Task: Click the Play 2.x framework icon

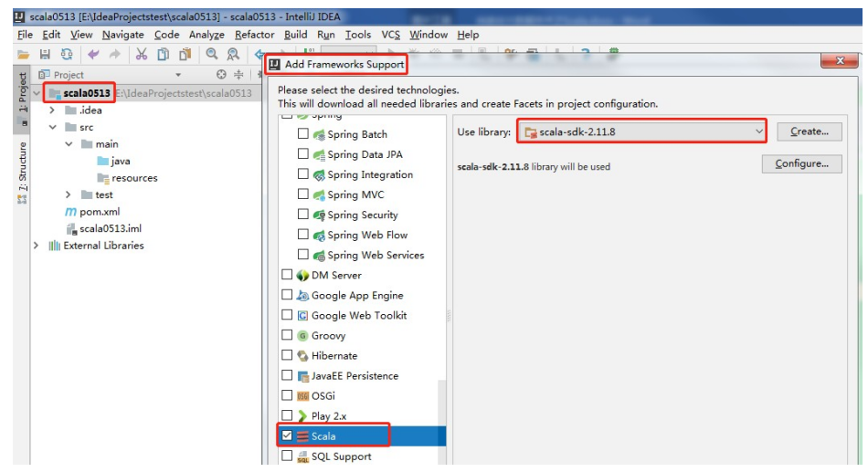Action: coord(302,416)
